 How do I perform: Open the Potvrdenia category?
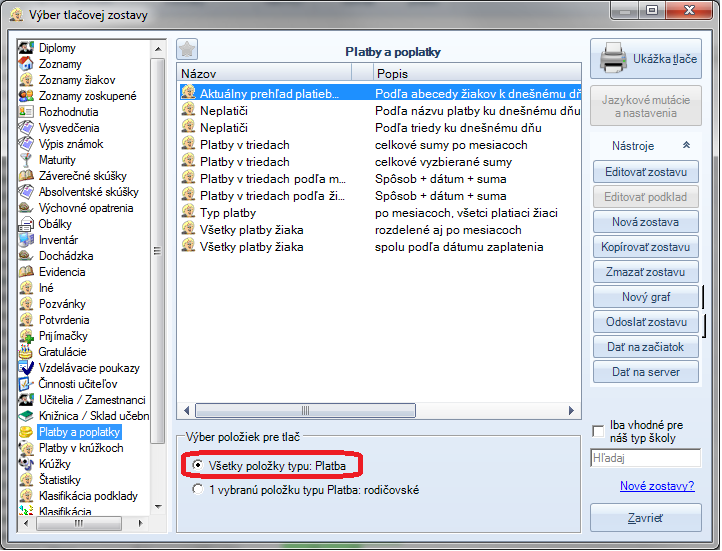64,319
